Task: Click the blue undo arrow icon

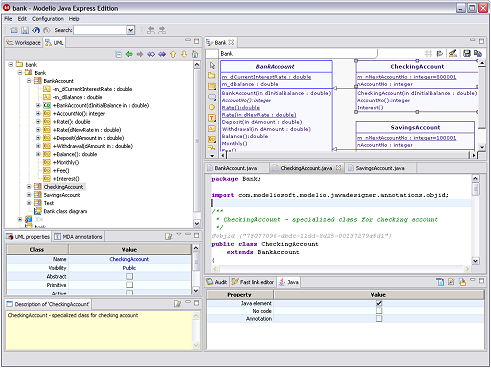Action: pyautogui.click(x=36, y=30)
